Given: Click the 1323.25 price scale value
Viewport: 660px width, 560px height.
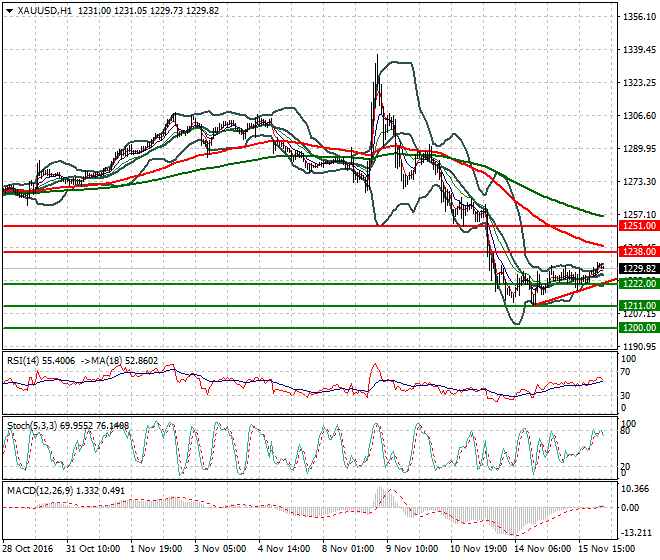Looking at the screenshot, I should pyautogui.click(x=639, y=83).
